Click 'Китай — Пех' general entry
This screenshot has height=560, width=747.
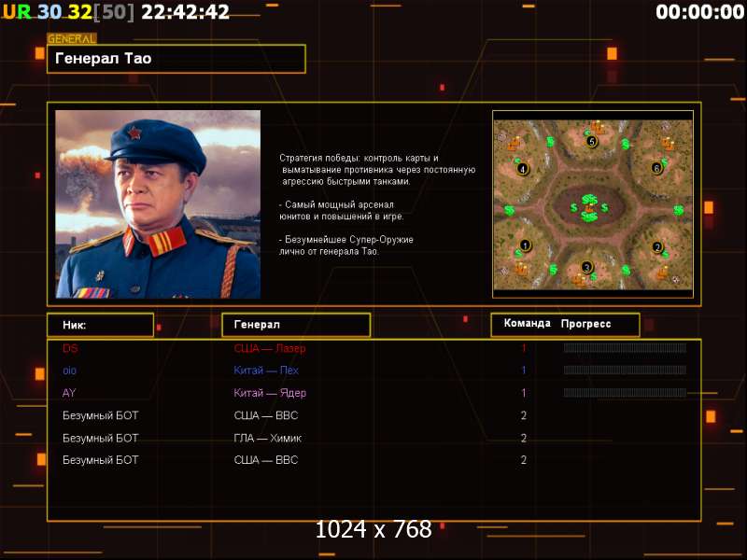click(x=266, y=370)
